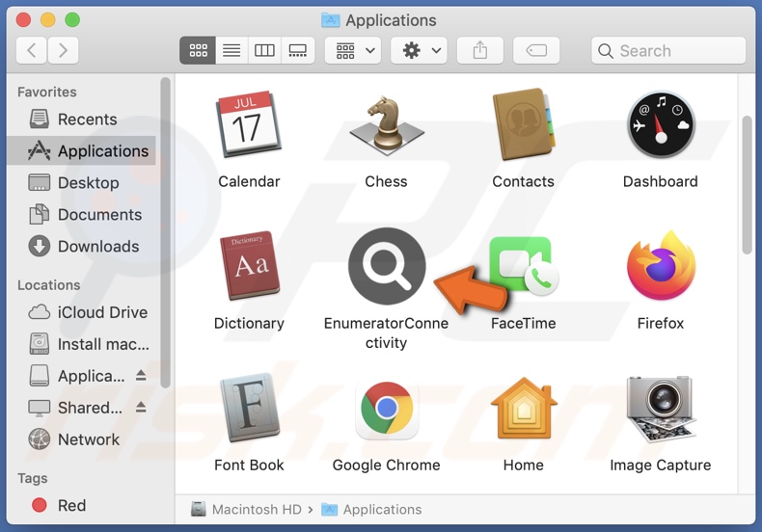Image resolution: width=762 pixels, height=532 pixels.
Task: Select the Google Chrome app icon
Action: pos(387,409)
